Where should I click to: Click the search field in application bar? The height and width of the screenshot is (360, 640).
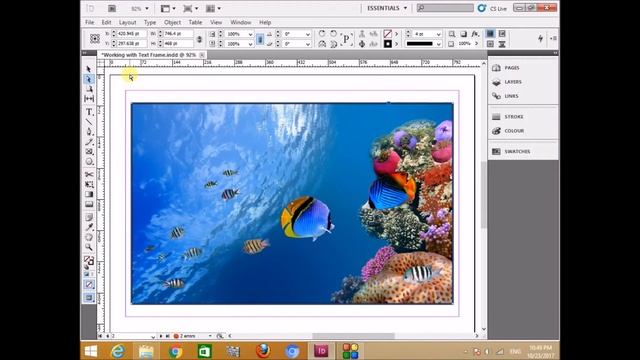point(445,8)
